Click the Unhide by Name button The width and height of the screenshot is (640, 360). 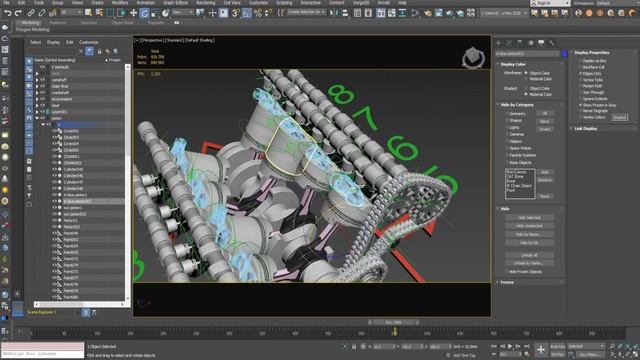point(529,263)
